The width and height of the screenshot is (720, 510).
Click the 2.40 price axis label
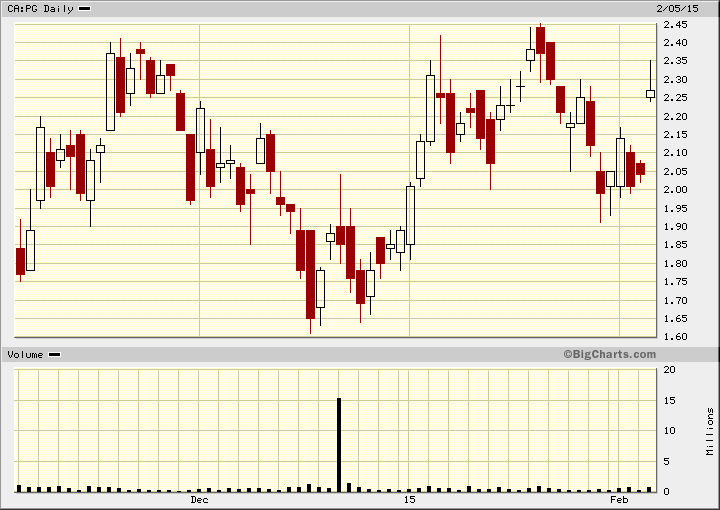(x=675, y=43)
